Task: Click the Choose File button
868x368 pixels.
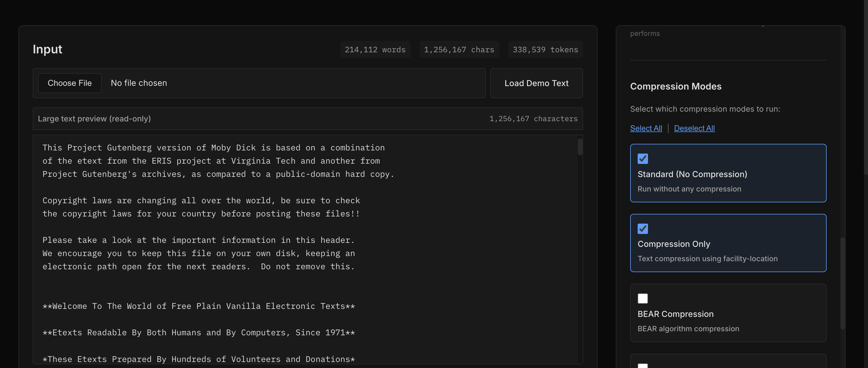Action: (x=70, y=83)
